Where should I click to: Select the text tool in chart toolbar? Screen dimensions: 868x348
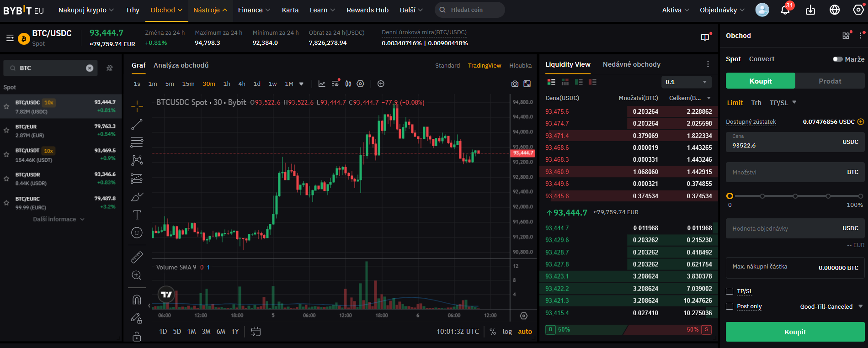tap(137, 215)
